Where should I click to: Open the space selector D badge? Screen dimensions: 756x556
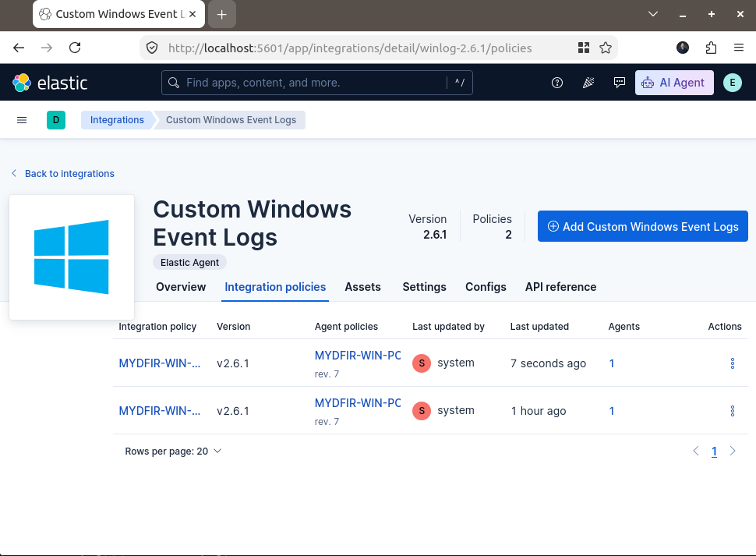56,120
